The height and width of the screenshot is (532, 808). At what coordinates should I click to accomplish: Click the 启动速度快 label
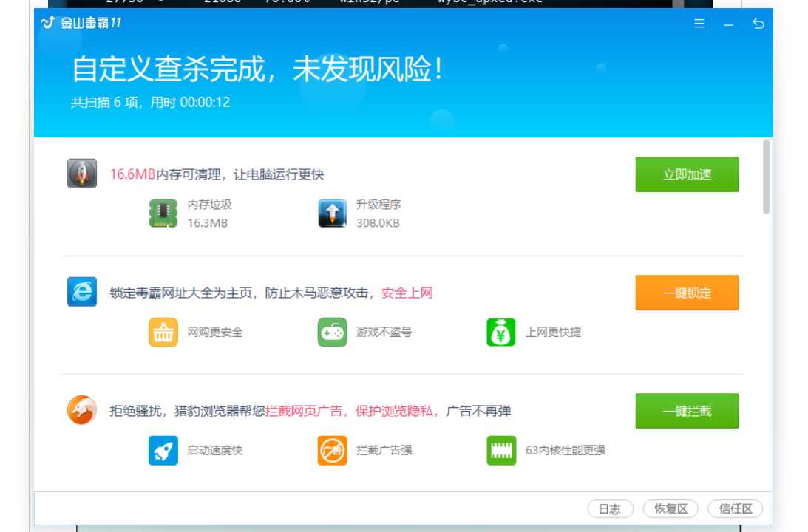(x=215, y=450)
